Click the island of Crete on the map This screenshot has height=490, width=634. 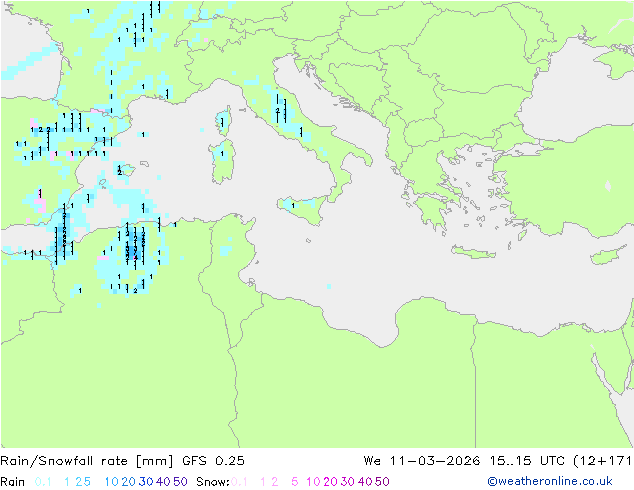coord(474,252)
